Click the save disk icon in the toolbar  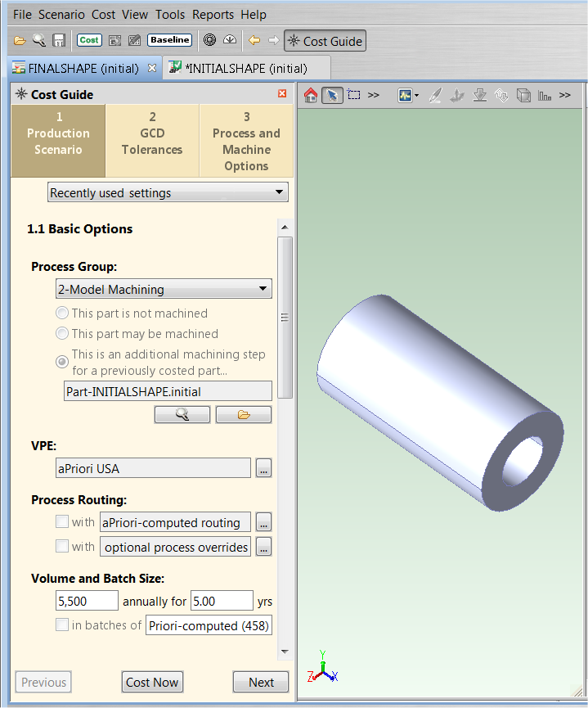pos(59,40)
